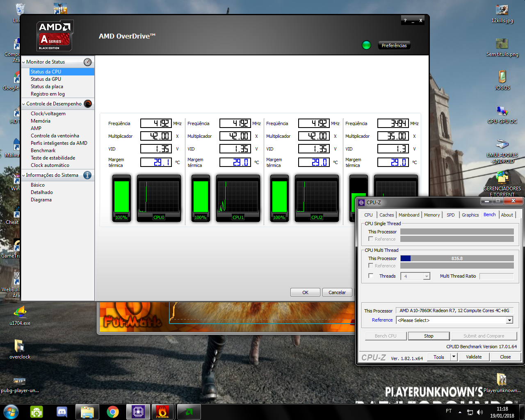Screen dimensions: 525x420
Task: Click the Controle de Desempenho speedometer icon
Action: pyautogui.click(x=88, y=104)
